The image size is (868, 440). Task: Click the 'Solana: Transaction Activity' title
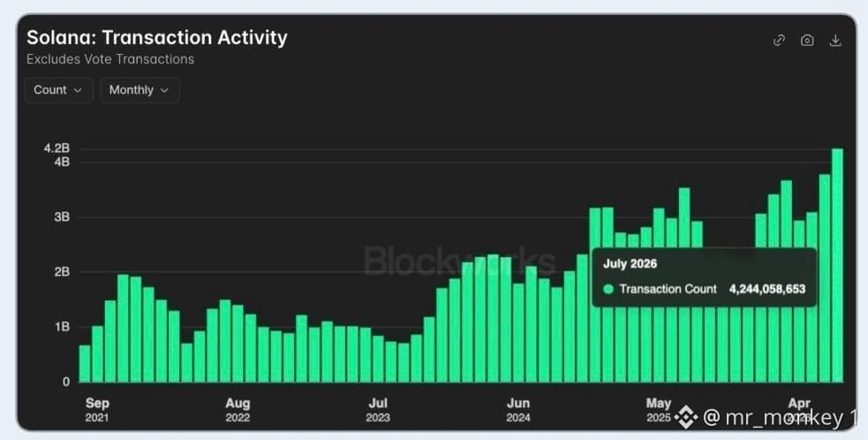click(156, 38)
